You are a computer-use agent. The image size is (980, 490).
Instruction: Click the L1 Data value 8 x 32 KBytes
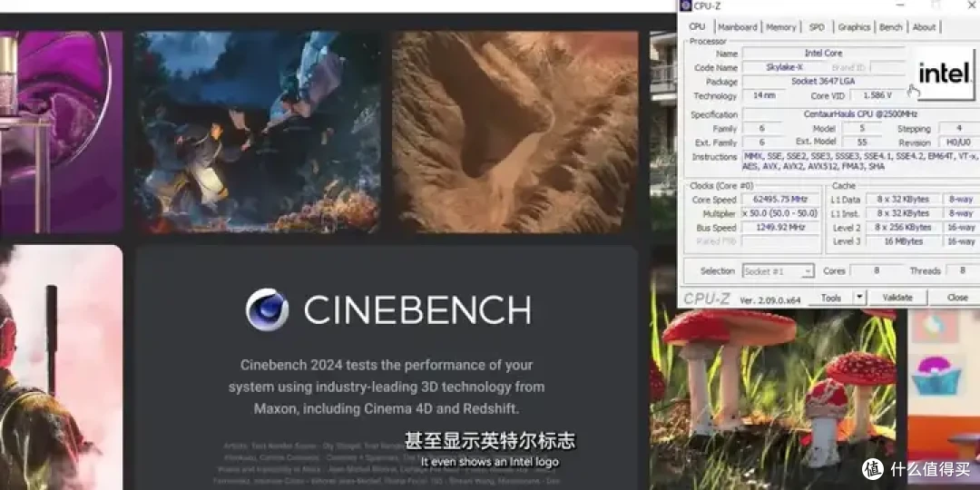(x=903, y=200)
